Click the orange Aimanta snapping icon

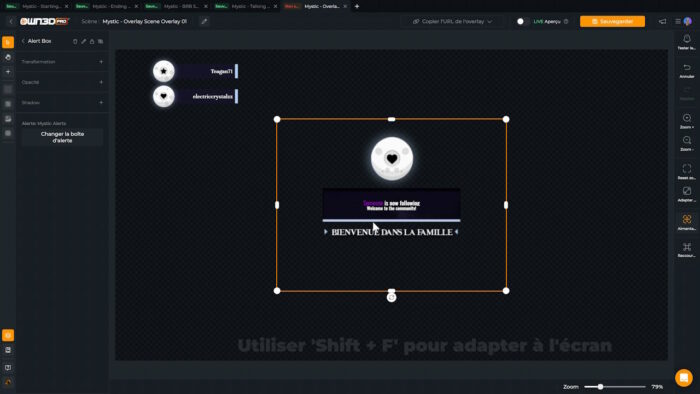687,219
